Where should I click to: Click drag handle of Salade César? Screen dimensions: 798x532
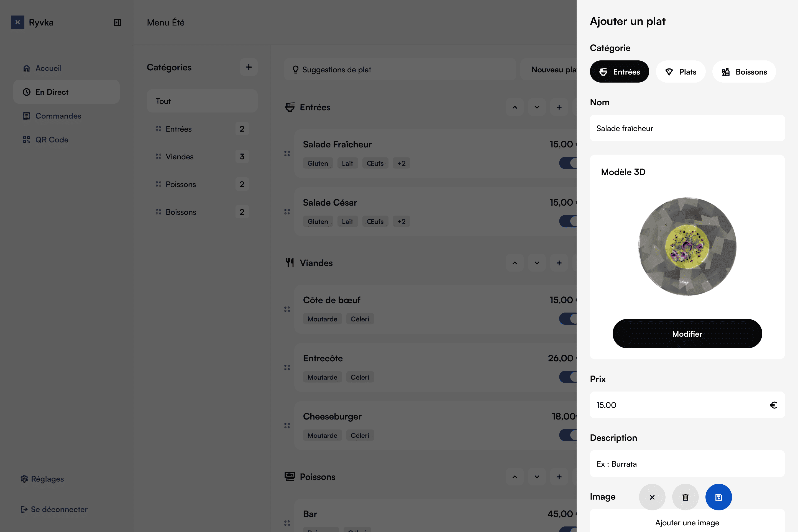point(287,212)
